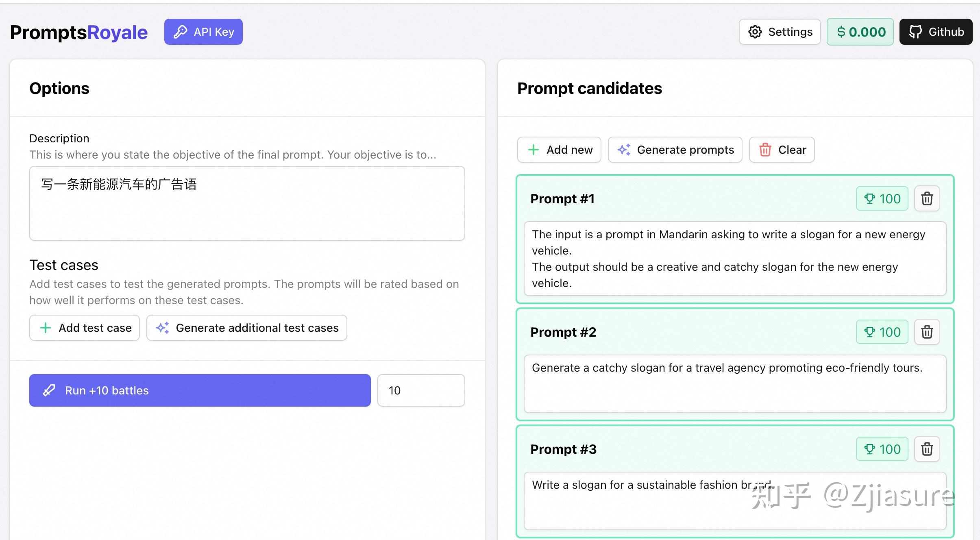Edit the Prompt #1 text box
980x540 pixels.
pyautogui.click(x=735, y=259)
